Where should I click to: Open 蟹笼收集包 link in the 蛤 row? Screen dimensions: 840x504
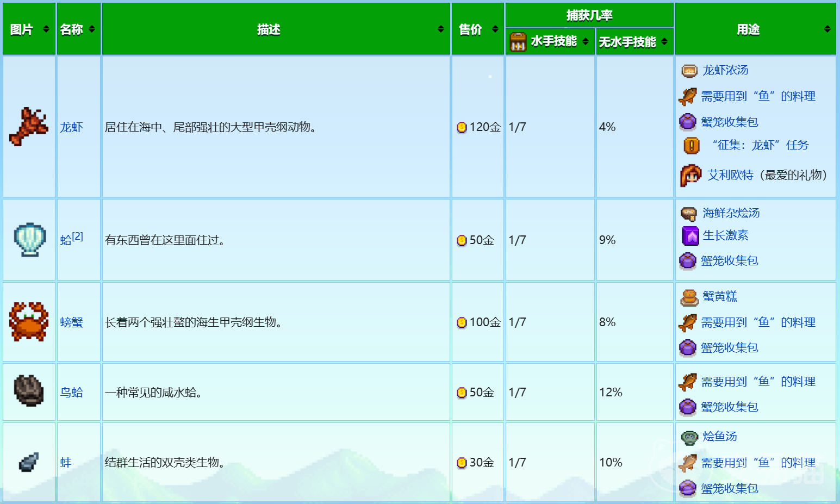pos(730,261)
